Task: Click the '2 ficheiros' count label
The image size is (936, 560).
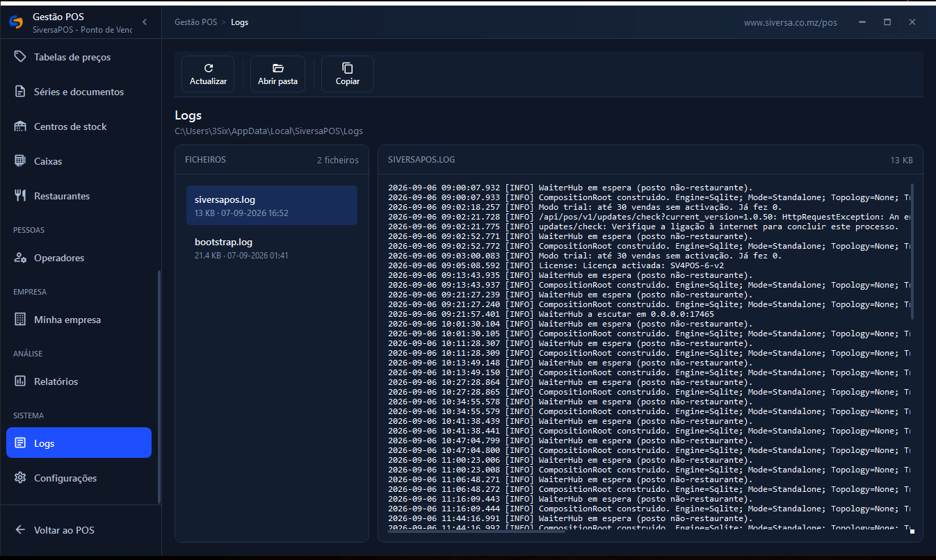Action: click(338, 160)
